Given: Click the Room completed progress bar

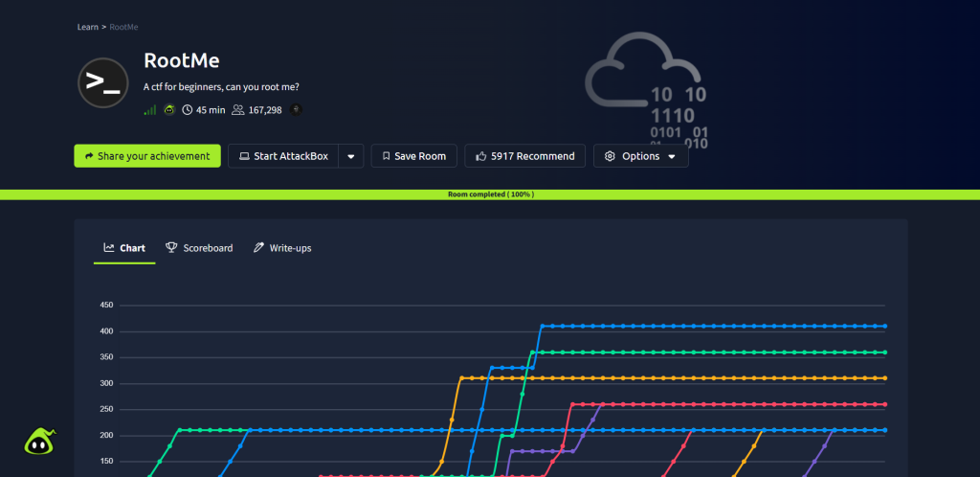Looking at the screenshot, I should click(x=490, y=194).
